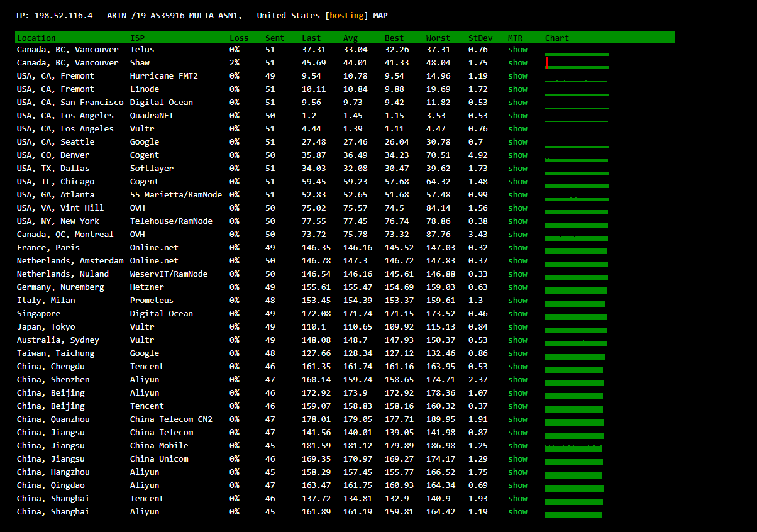Show MTR for Sydney Vultr row
The height and width of the screenshot is (532, 757).
tap(517, 340)
